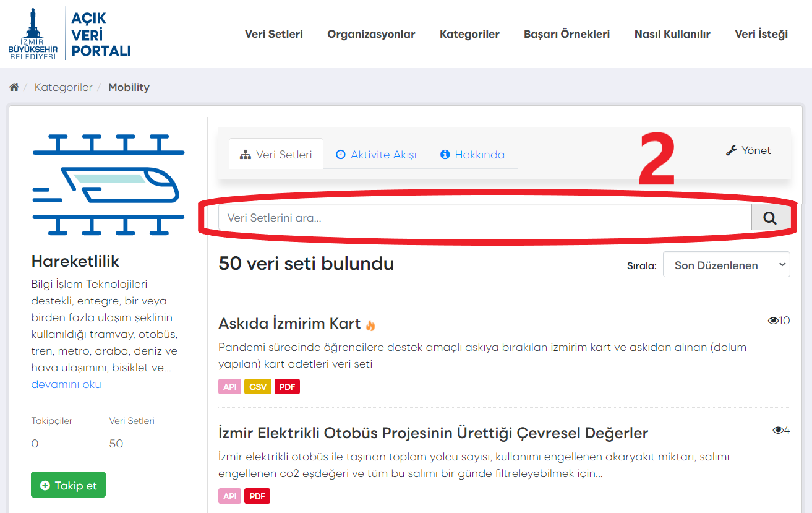This screenshot has height=513, width=812.
Task: Select the Veri Setleri tab
Action: tap(276, 155)
